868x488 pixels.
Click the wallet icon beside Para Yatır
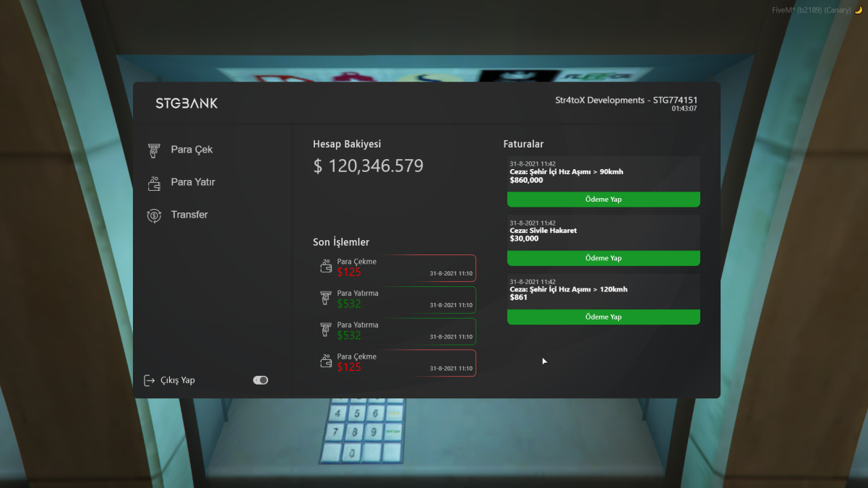pyautogui.click(x=154, y=182)
